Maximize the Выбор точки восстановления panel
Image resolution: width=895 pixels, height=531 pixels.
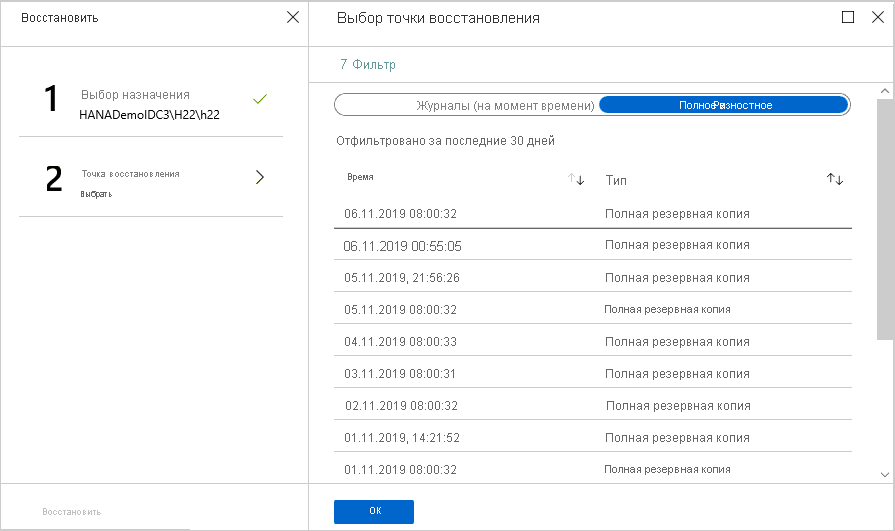[848, 17]
